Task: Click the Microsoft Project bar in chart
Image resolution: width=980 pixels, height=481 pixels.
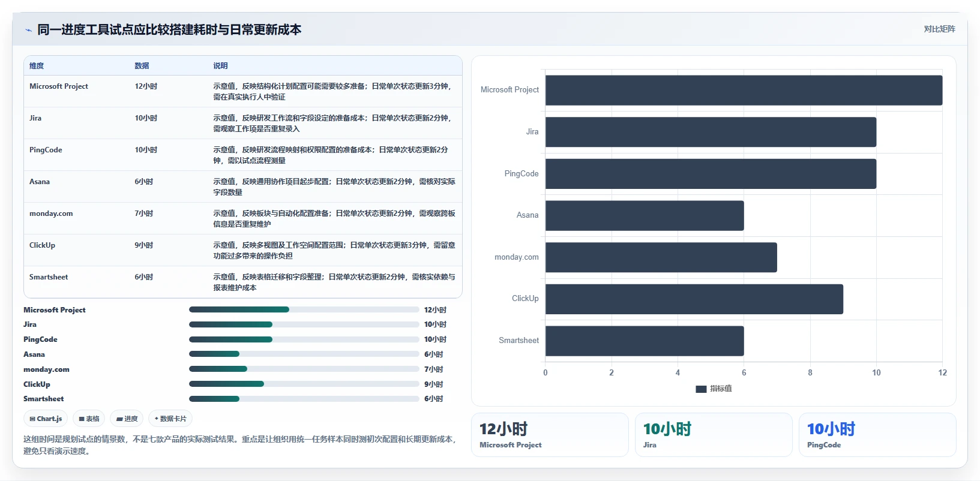Action: pos(744,90)
